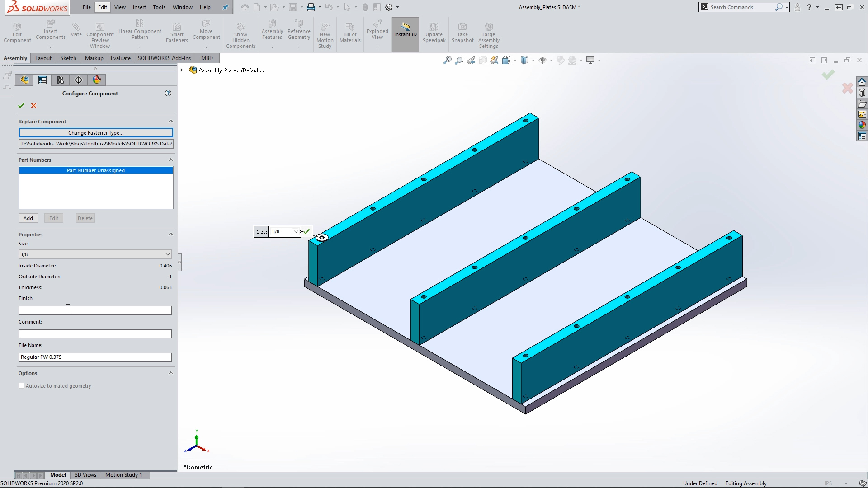Select Part Number Unassigned entry
The width and height of the screenshot is (868, 488).
coord(96,170)
